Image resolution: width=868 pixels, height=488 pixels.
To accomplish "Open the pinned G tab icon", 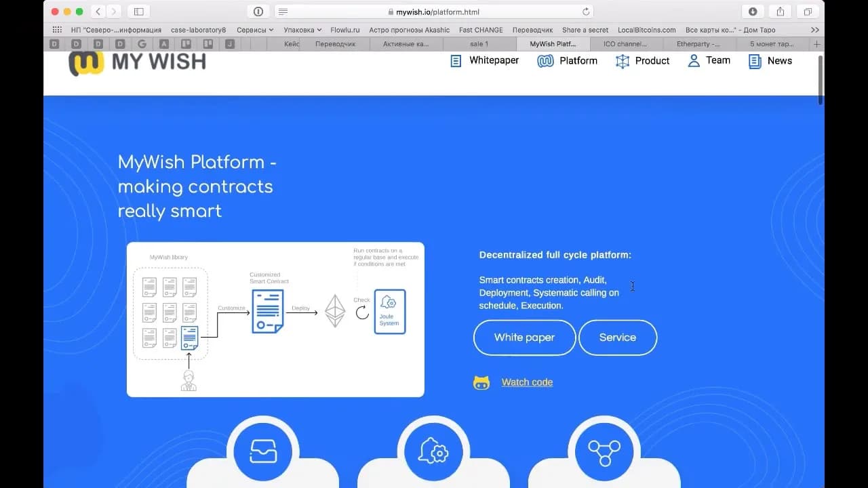I will (142, 43).
